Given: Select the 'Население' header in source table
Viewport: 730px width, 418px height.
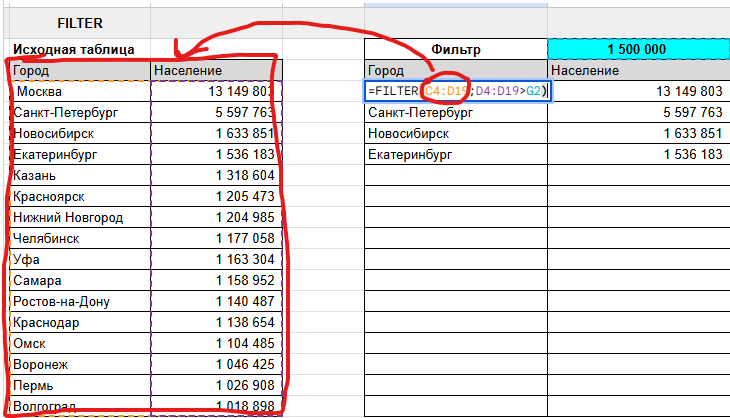Looking at the screenshot, I should (216, 70).
